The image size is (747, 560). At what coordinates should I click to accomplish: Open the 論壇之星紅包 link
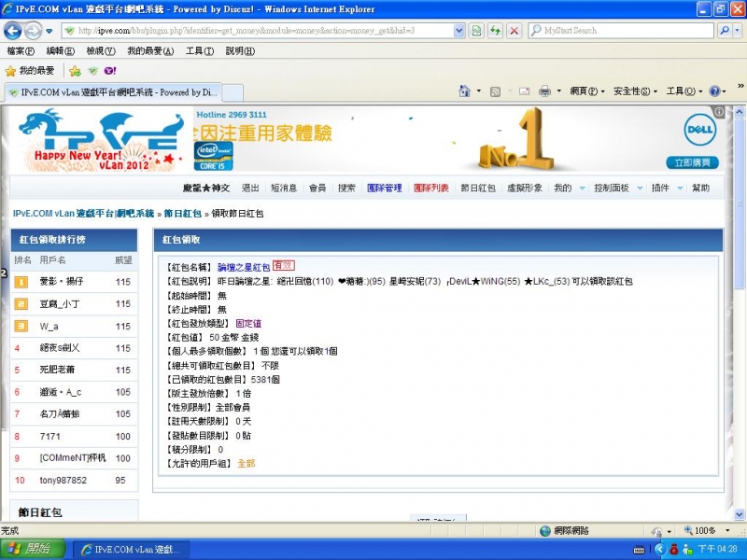245,265
